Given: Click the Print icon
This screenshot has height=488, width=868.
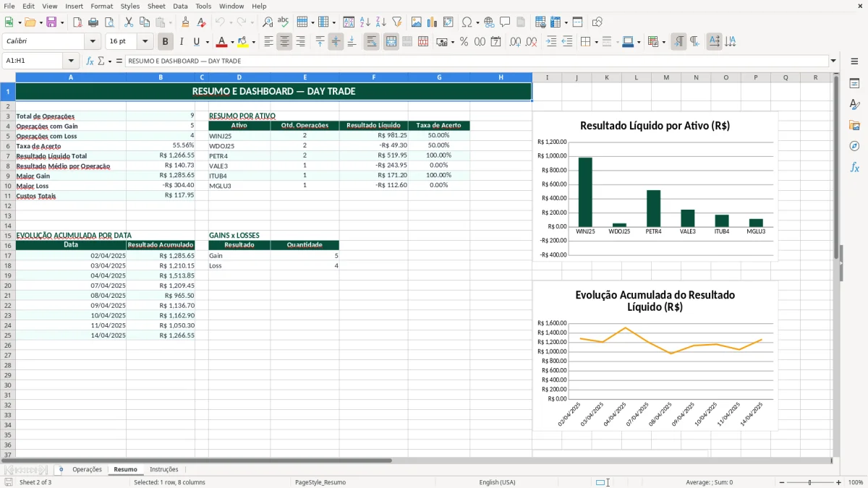Looking at the screenshot, I should (x=93, y=22).
